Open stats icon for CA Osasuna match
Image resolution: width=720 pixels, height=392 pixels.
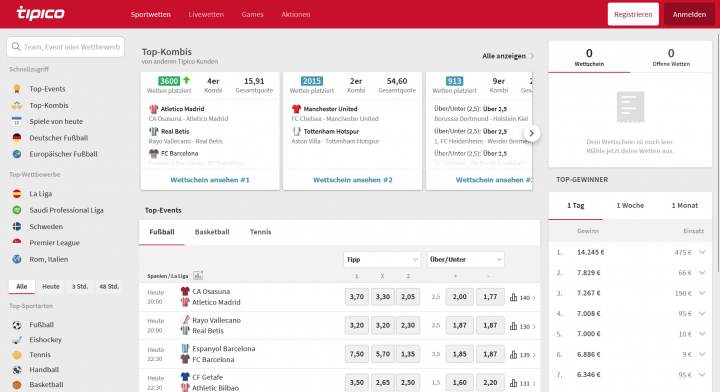point(513,297)
